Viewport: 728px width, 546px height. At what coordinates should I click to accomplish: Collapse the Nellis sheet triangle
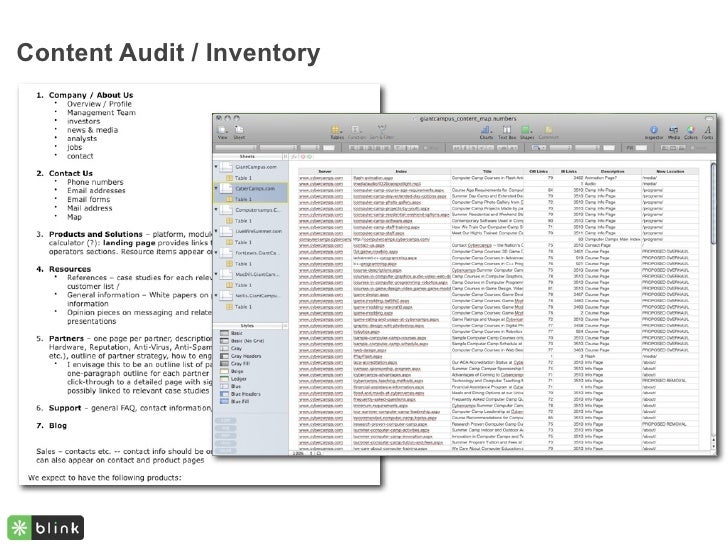tap(216, 295)
